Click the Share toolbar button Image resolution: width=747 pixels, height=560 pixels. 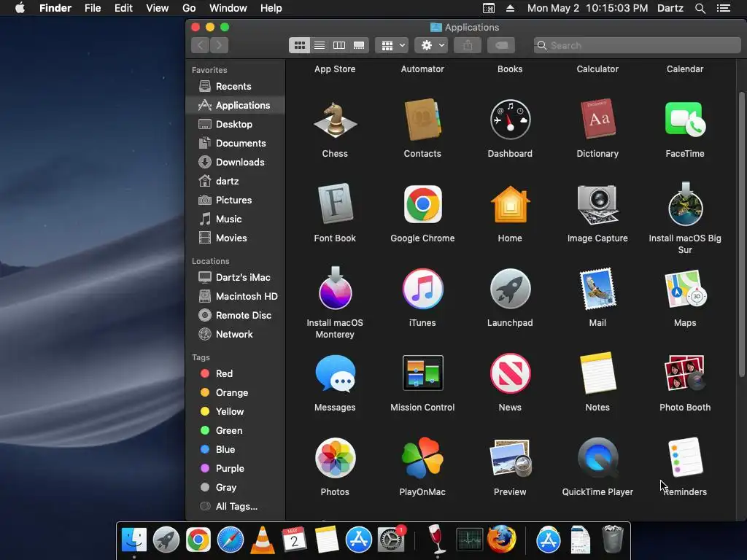(x=468, y=45)
